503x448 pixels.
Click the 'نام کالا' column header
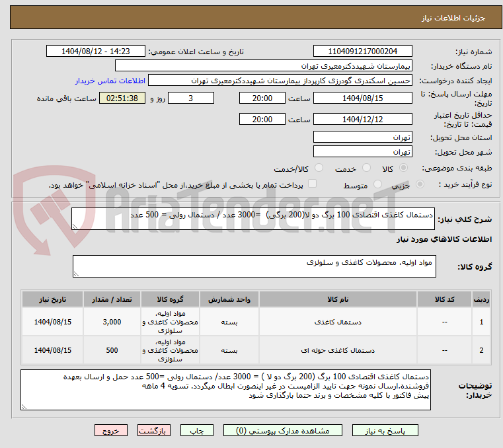(338, 299)
